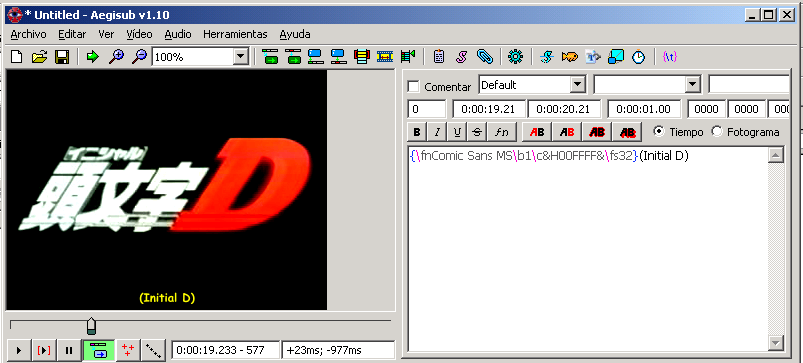Screen dimensions: 803x363
Task: Click the first blue snap-to-video toolbar icon
Action: click(315, 57)
